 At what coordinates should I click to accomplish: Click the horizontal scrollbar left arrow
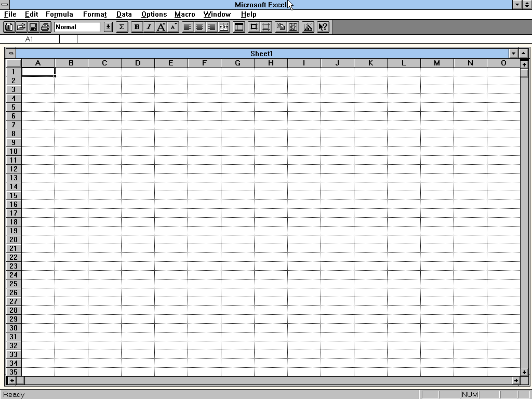(12, 380)
